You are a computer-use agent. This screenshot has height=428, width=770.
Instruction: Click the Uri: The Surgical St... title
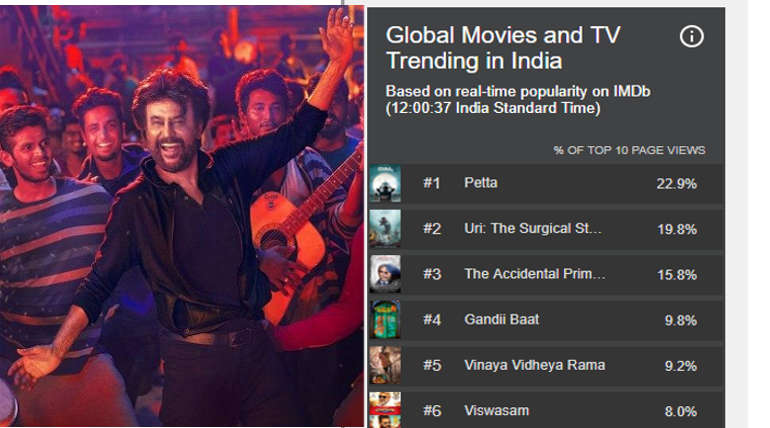coord(533,229)
